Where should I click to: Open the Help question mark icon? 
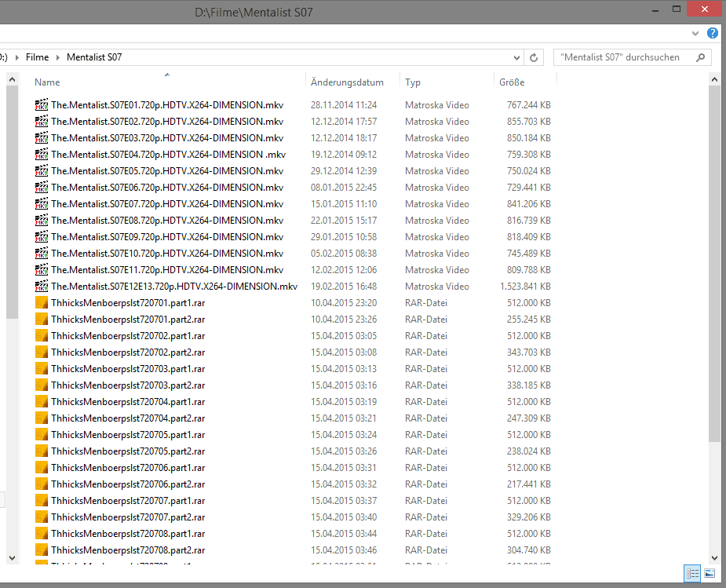712,33
